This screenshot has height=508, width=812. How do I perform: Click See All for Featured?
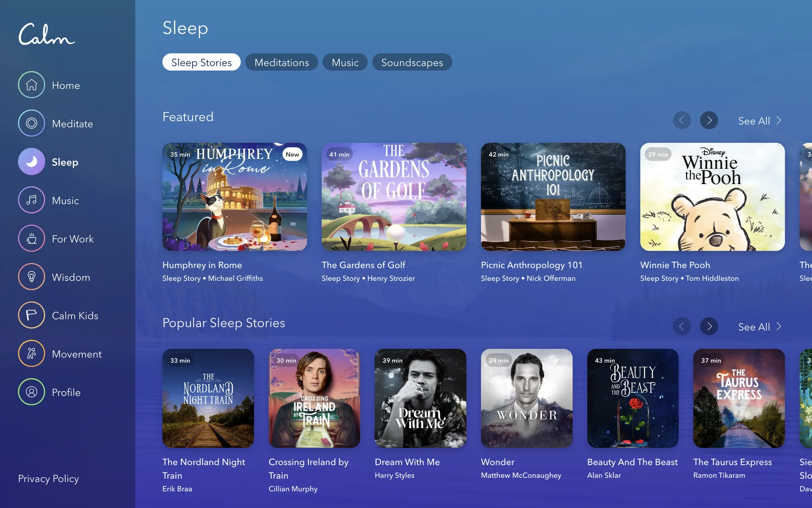click(x=759, y=121)
